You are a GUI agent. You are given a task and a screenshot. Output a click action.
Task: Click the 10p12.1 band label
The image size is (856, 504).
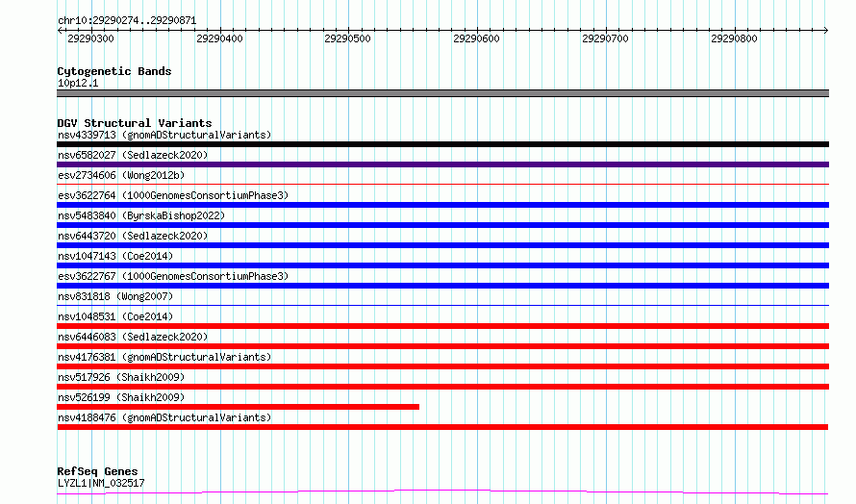(x=78, y=83)
